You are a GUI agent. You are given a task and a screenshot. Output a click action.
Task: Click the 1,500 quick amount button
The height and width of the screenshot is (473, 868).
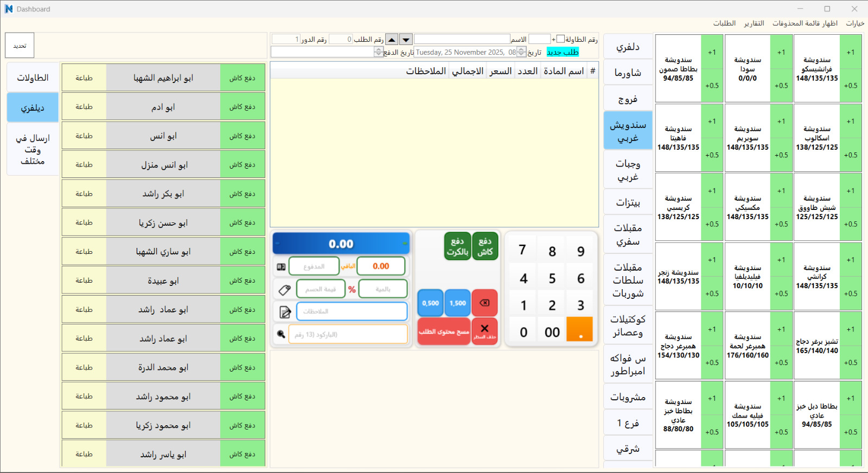coord(457,303)
